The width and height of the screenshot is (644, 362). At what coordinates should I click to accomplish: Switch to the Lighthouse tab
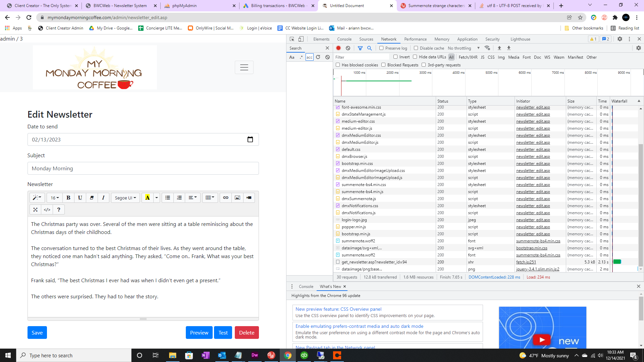tap(521, 39)
